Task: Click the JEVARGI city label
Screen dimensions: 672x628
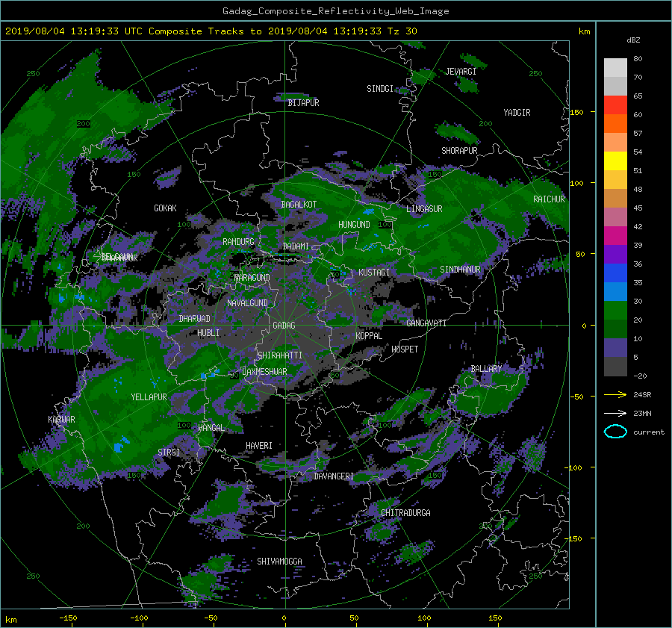Action: tap(461, 72)
